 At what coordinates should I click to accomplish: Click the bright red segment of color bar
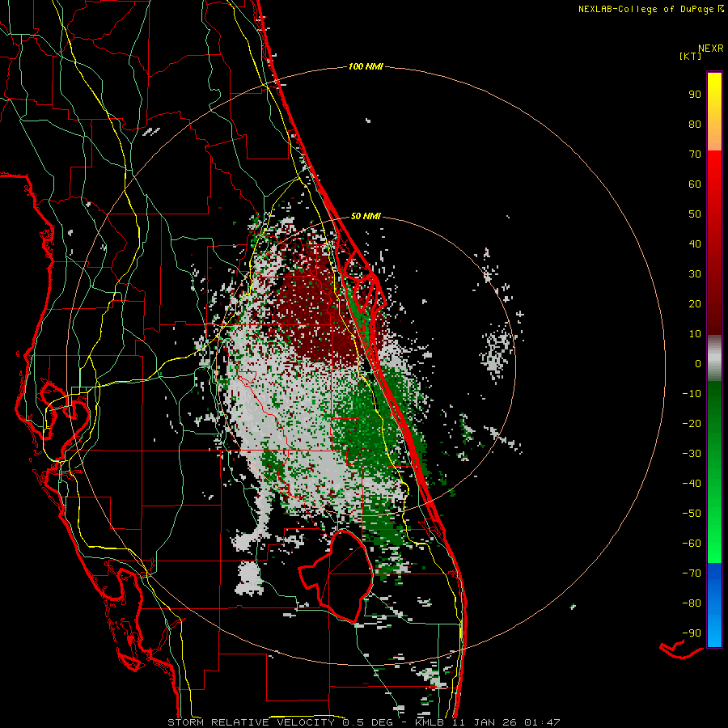714,167
